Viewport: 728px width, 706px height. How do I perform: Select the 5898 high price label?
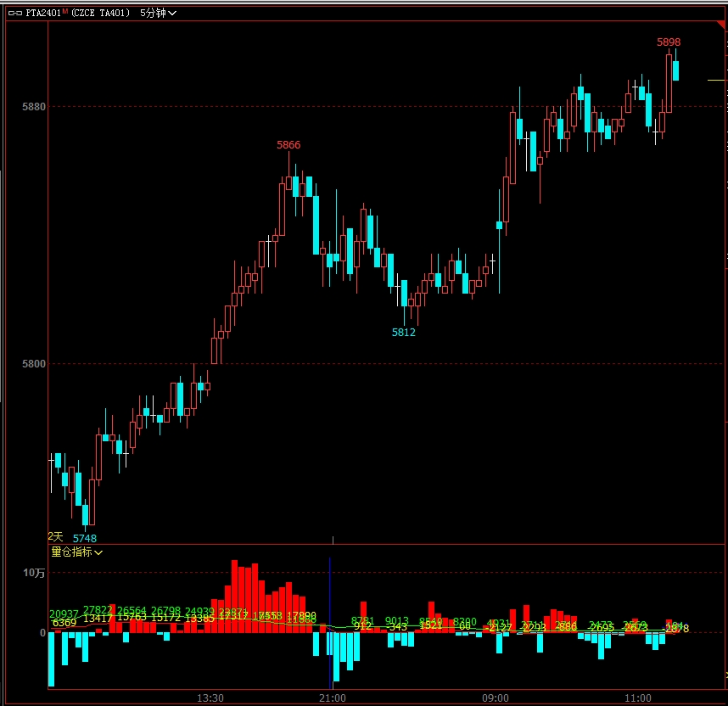pos(669,42)
